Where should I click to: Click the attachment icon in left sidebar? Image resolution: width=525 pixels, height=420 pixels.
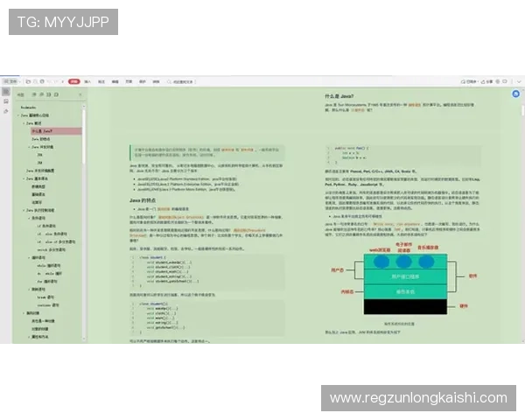(6, 112)
